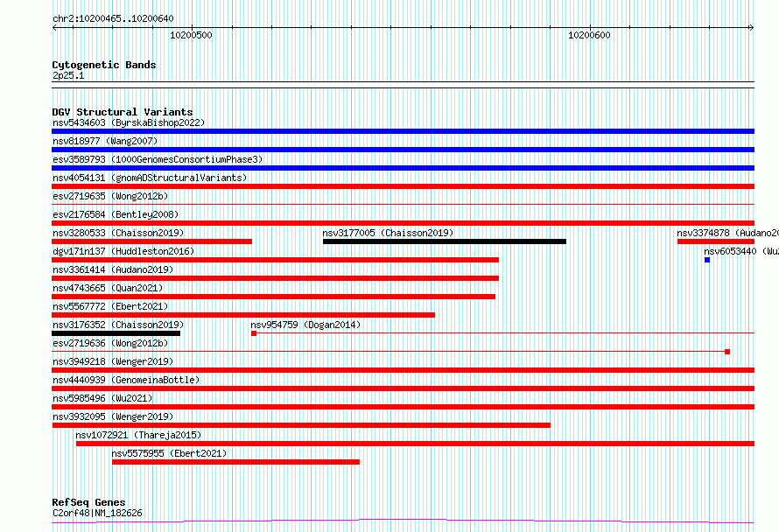The width and height of the screenshot is (779, 532).
Task: Click the red bar of nsv3361414
Action: [x=275, y=278]
